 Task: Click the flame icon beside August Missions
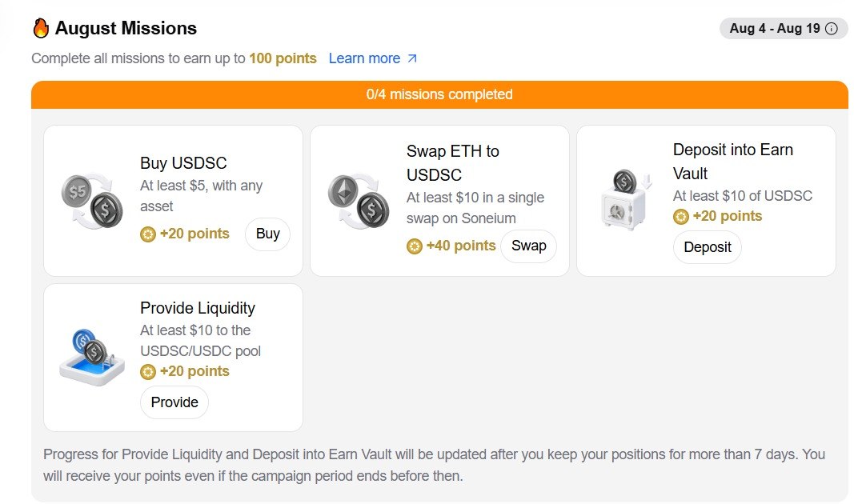click(x=41, y=28)
